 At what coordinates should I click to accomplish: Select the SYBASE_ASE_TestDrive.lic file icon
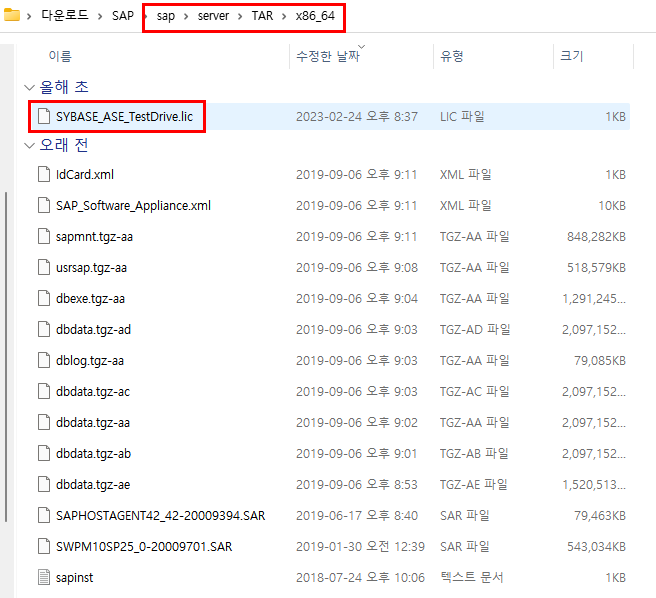pos(44,116)
